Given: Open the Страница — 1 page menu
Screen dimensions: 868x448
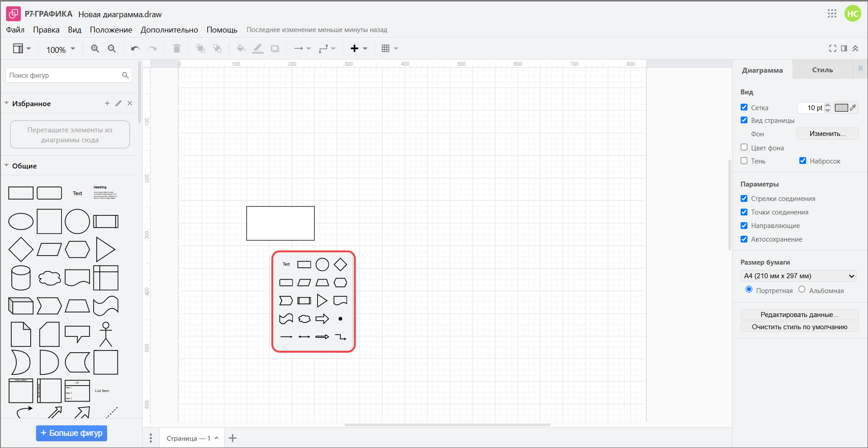Looking at the screenshot, I should (192, 438).
